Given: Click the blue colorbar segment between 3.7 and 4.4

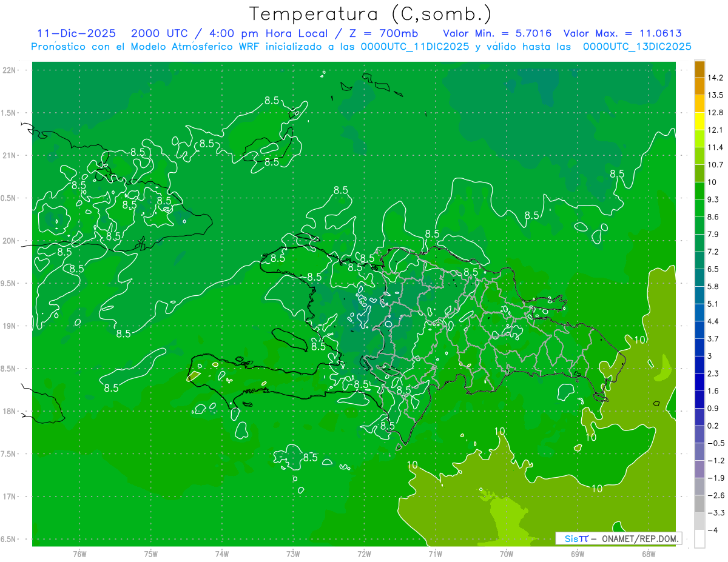Looking at the screenshot, I should click(x=699, y=330).
